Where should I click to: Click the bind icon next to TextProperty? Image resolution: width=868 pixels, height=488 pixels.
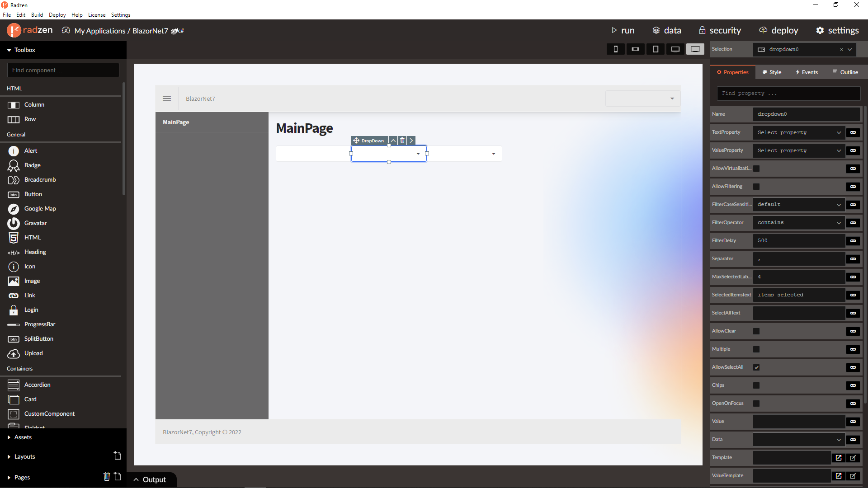click(x=854, y=132)
